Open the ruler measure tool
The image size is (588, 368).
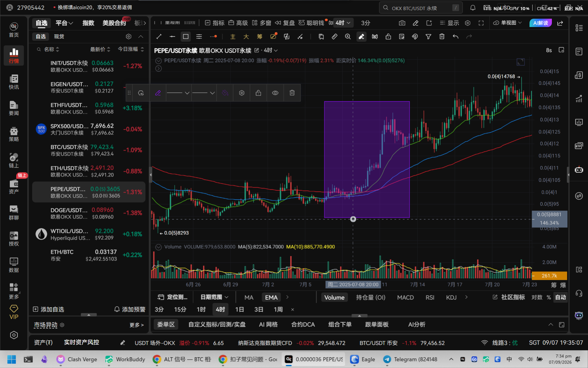point(335,37)
